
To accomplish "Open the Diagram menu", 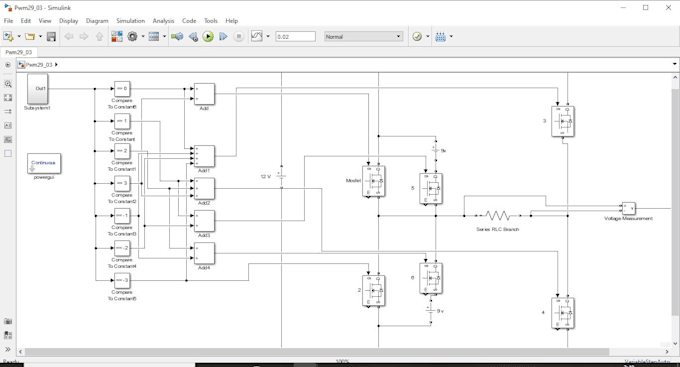I will (x=97, y=21).
